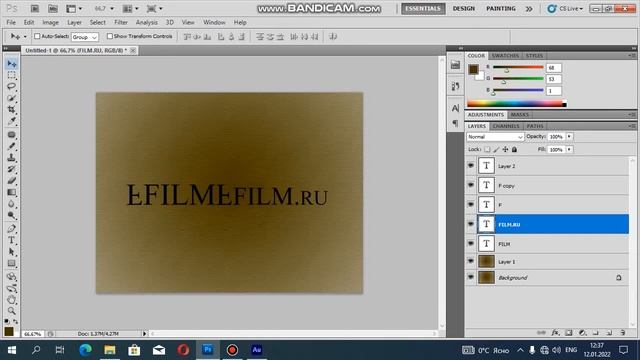Image resolution: width=640 pixels, height=360 pixels.
Task: Select the Blur tool
Action: pos(11,204)
